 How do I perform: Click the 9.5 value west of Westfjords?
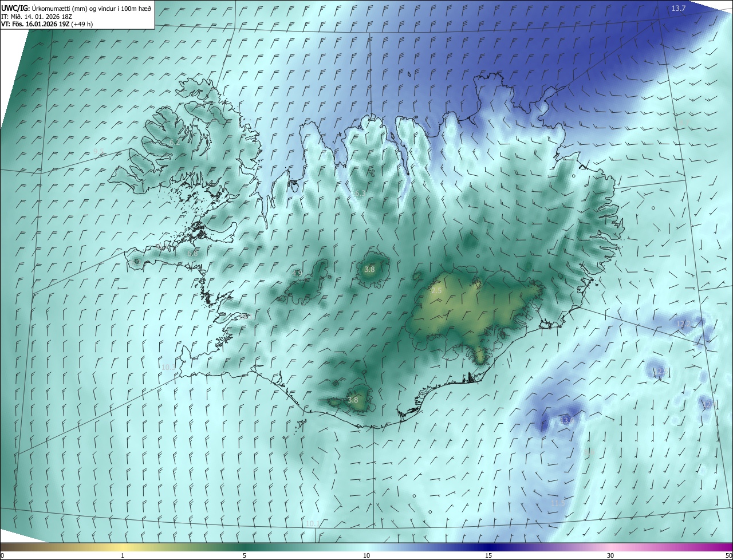point(98,152)
